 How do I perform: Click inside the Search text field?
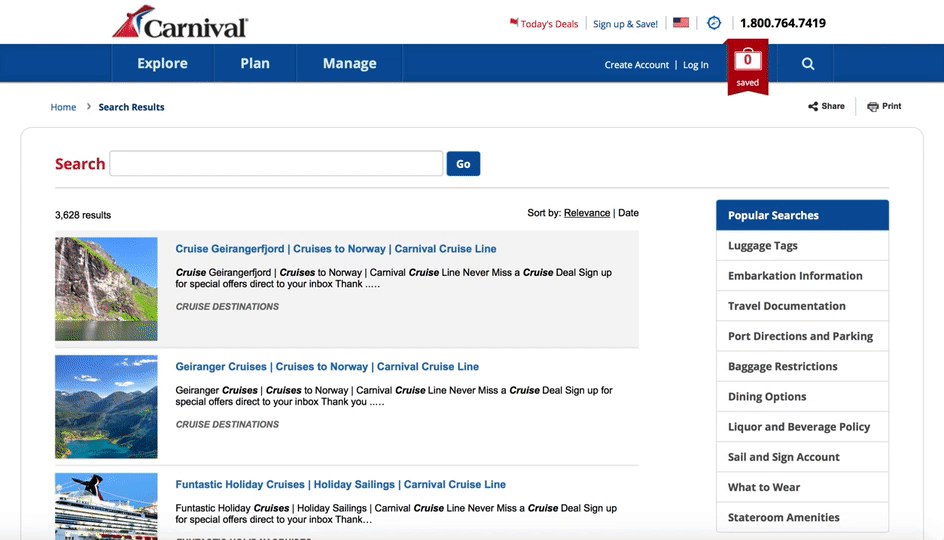coord(276,164)
